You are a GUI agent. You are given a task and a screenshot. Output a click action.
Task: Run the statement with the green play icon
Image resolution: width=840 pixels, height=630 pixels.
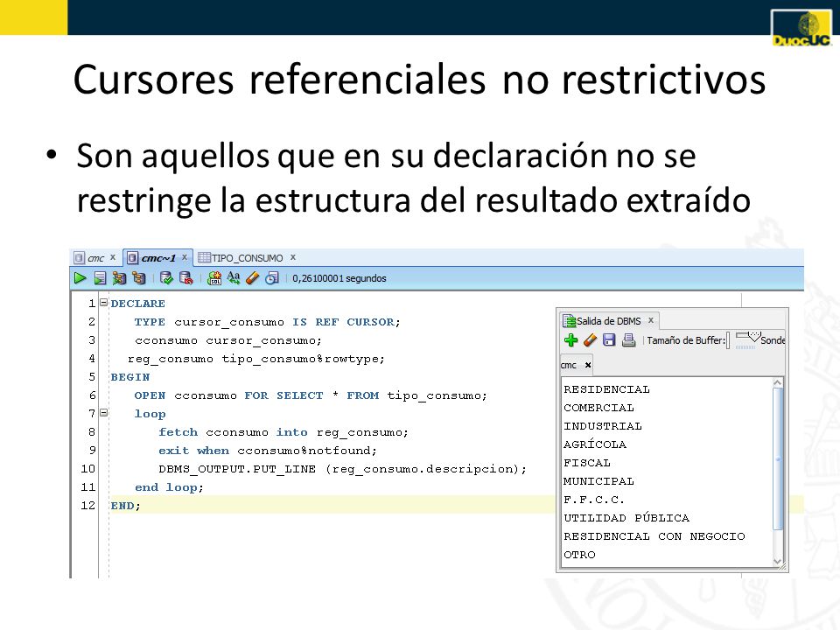[x=80, y=278]
